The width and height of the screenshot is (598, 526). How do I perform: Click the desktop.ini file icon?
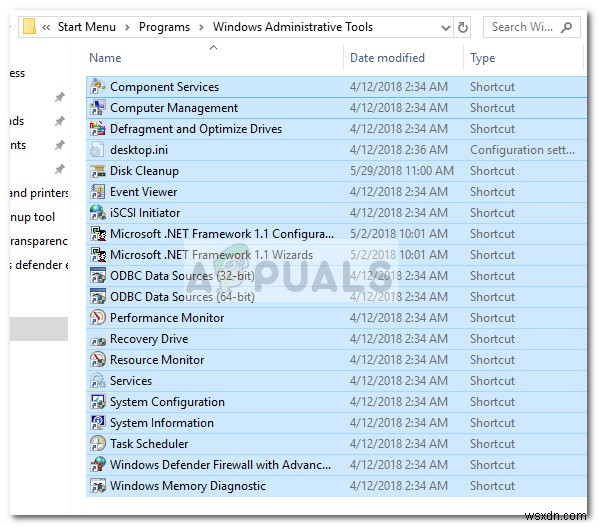(x=98, y=150)
